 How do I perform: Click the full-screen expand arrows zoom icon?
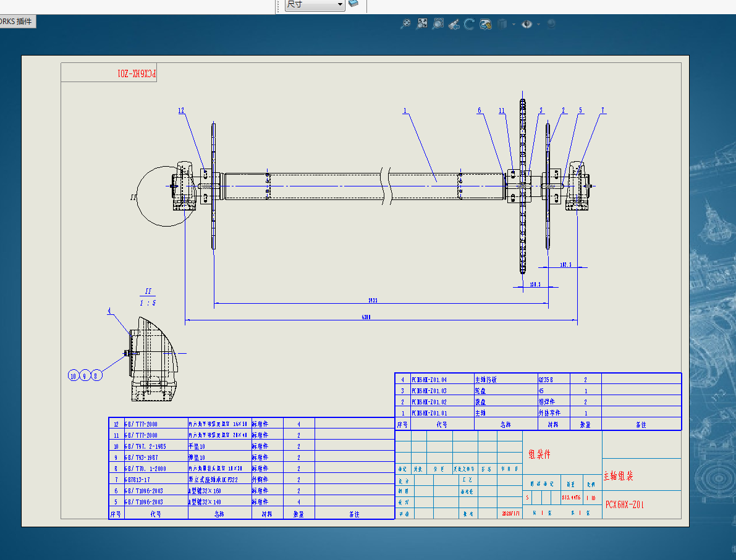point(423,23)
